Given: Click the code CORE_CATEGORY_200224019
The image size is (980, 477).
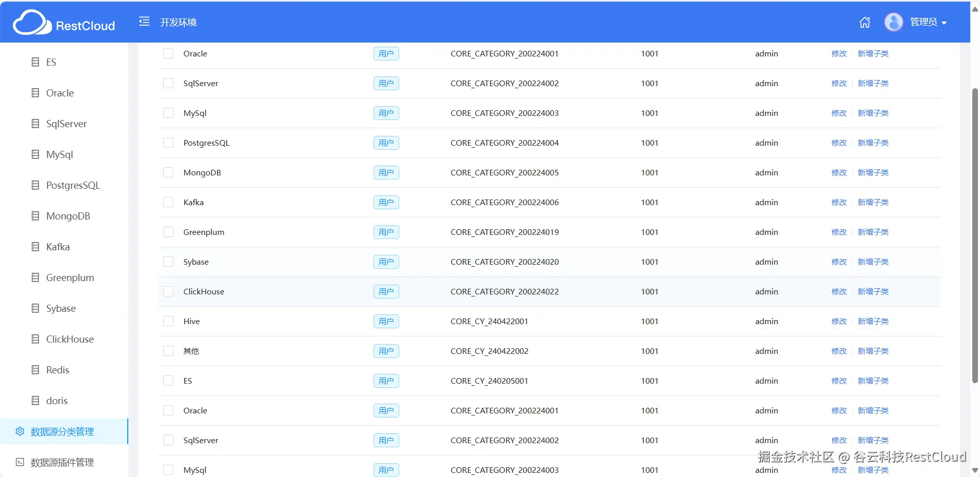Looking at the screenshot, I should [504, 232].
